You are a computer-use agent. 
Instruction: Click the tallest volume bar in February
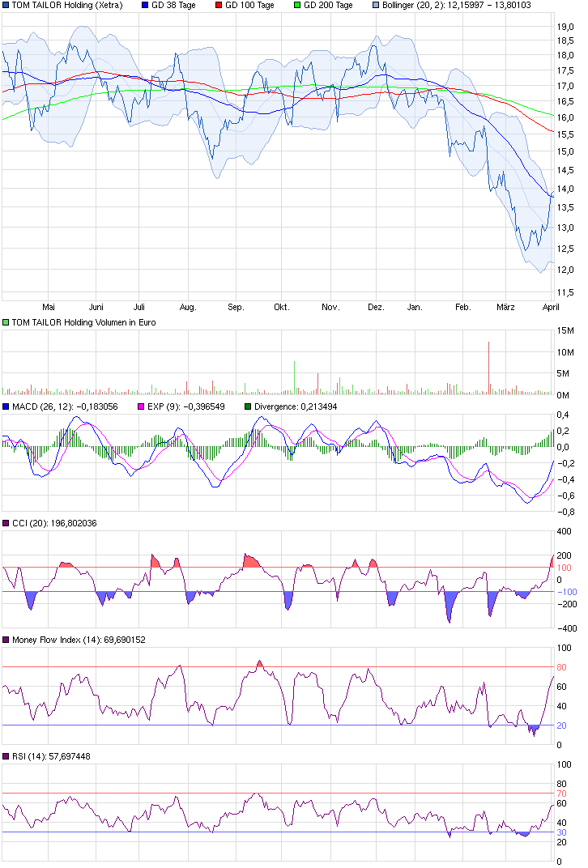coord(489,368)
